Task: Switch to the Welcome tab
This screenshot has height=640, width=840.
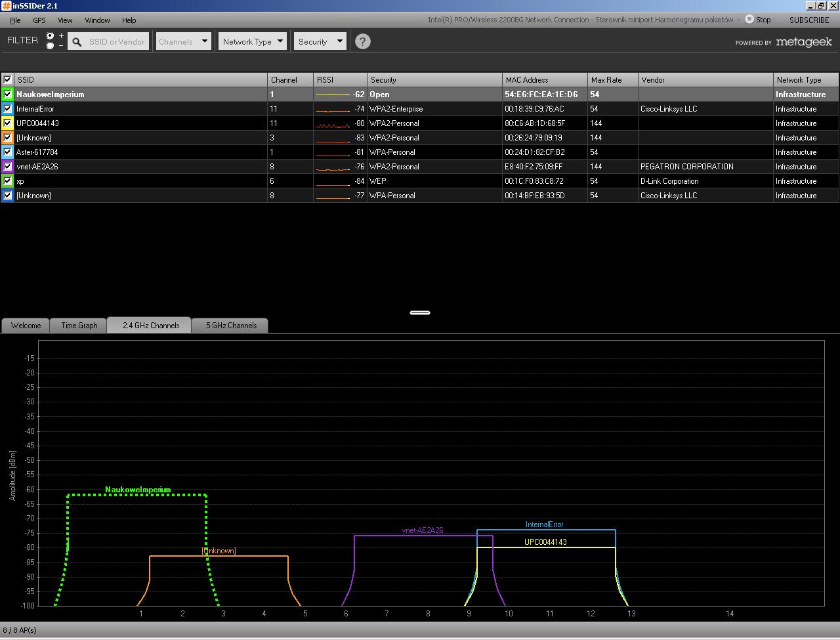Action: (x=26, y=326)
